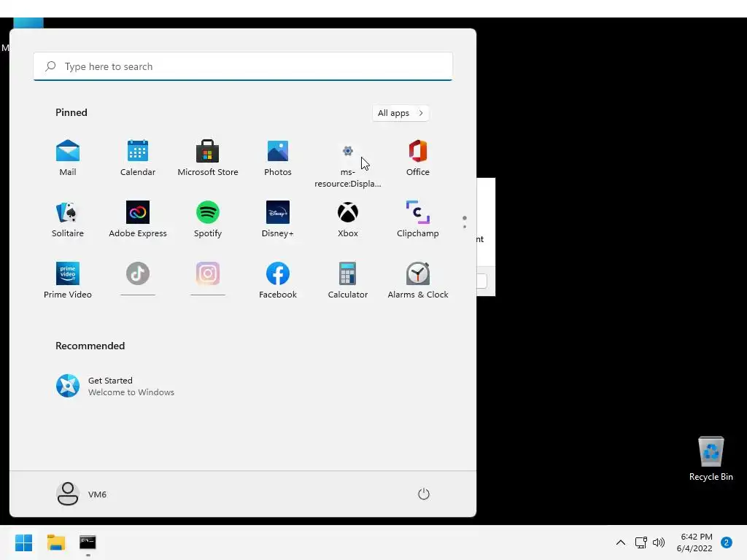Expand the All apps list

point(400,113)
